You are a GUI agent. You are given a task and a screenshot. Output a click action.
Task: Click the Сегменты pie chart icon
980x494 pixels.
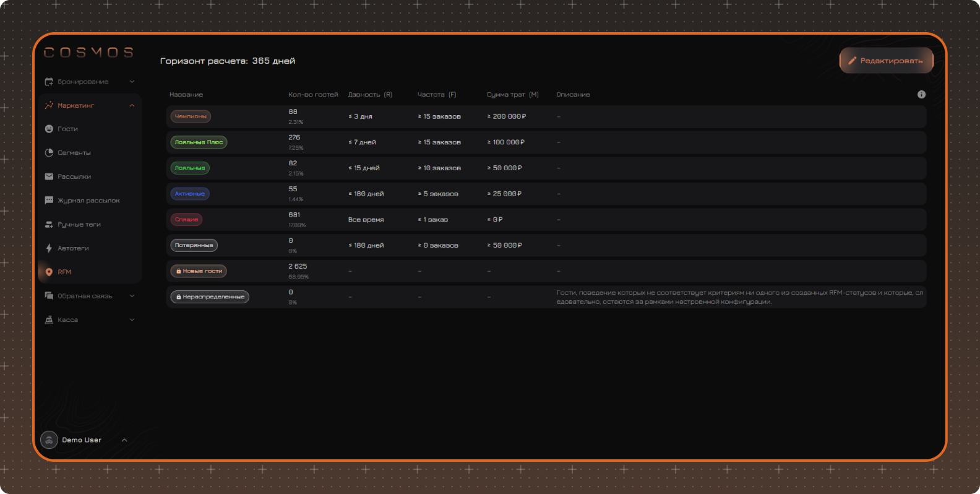(x=49, y=152)
